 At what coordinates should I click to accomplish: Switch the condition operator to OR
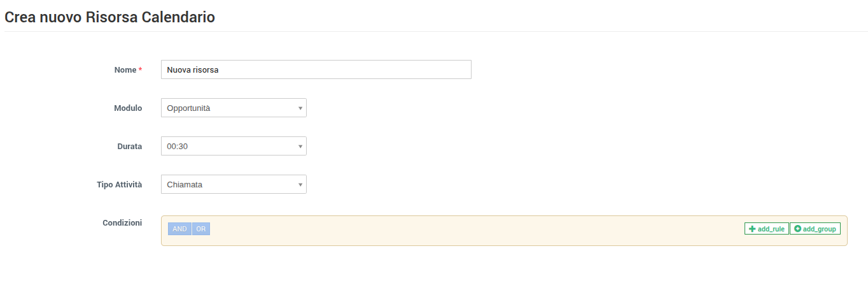(201, 229)
